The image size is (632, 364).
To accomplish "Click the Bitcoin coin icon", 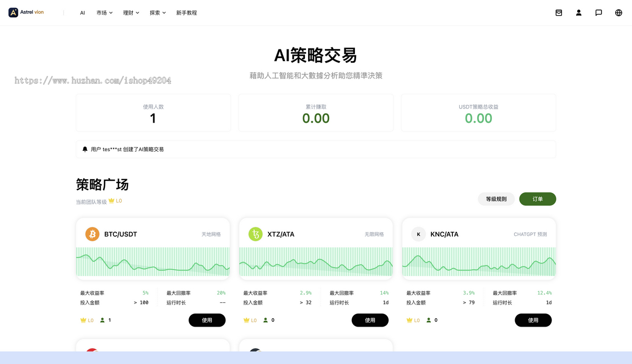I will (x=92, y=234).
